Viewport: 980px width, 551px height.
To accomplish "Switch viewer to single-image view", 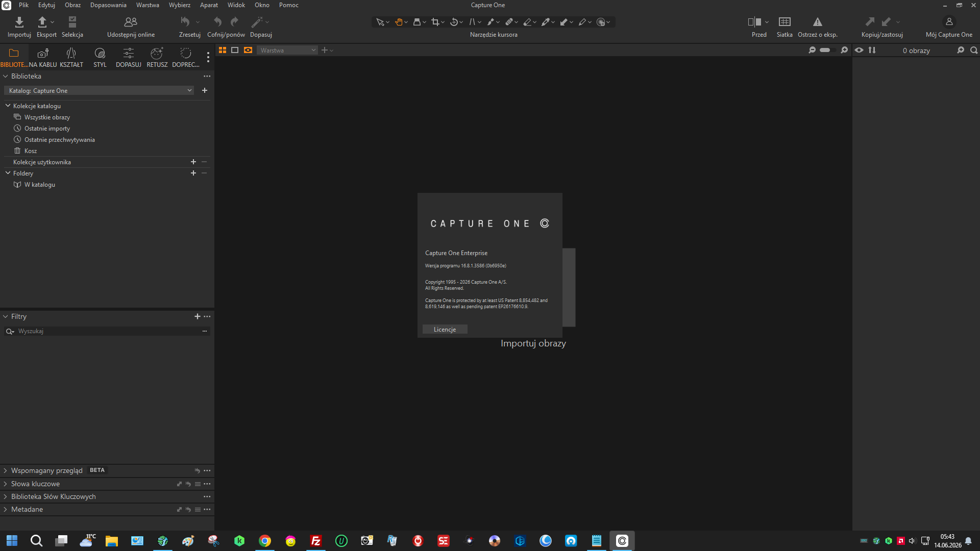I will tap(235, 50).
